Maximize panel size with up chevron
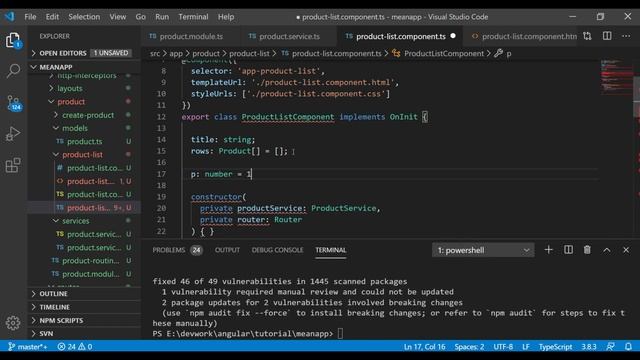Image resolution: width=640 pixels, height=360 pixels. coord(607,250)
